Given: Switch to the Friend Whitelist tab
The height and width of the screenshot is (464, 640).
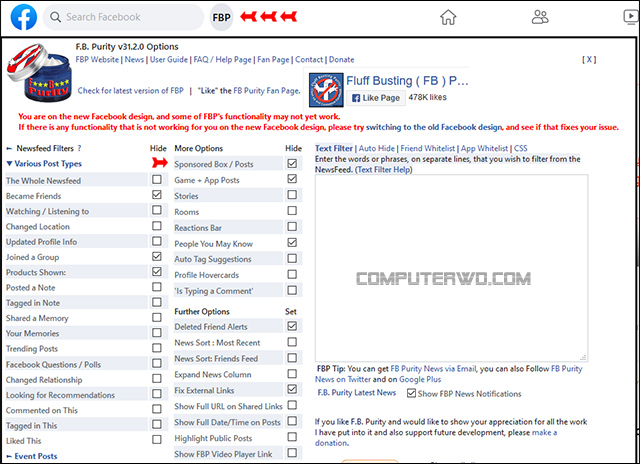Looking at the screenshot, I should 427,149.
